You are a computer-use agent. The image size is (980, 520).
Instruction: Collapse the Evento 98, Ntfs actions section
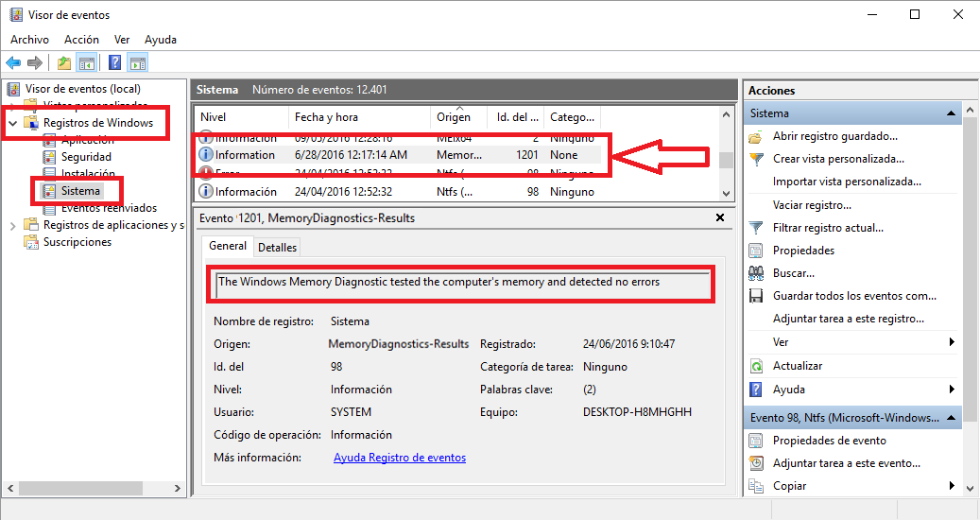click(x=951, y=418)
